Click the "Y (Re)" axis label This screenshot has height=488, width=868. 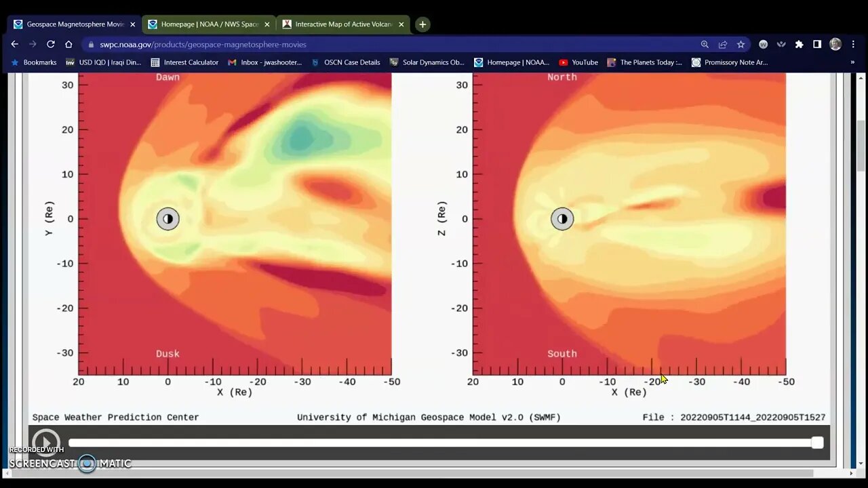49,219
